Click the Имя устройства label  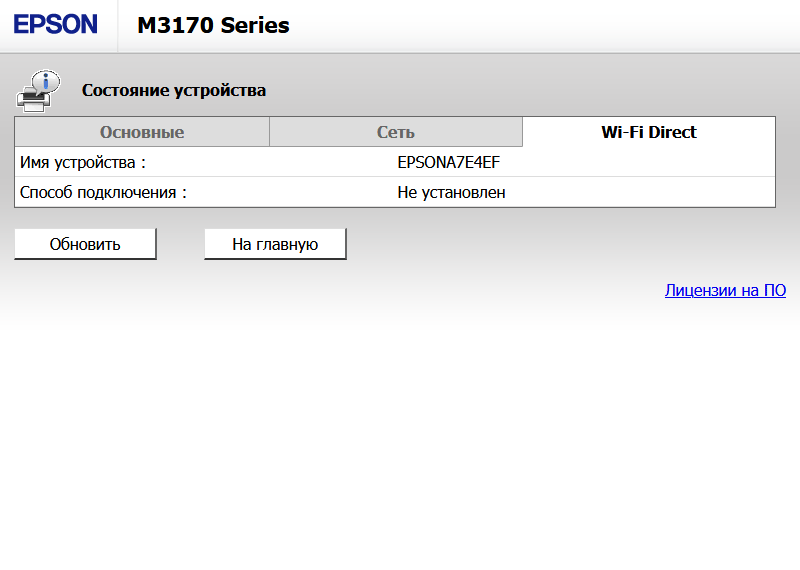pyautogui.click(x=83, y=162)
